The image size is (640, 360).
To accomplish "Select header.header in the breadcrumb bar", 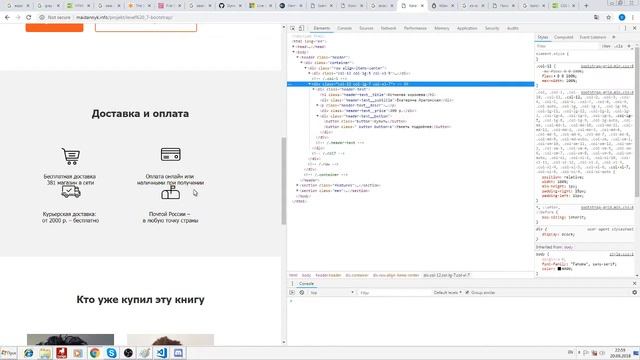I will (x=328, y=275).
